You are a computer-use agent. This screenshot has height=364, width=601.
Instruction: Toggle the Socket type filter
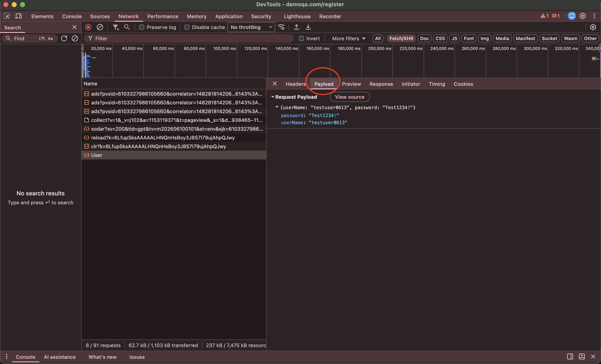coord(549,38)
